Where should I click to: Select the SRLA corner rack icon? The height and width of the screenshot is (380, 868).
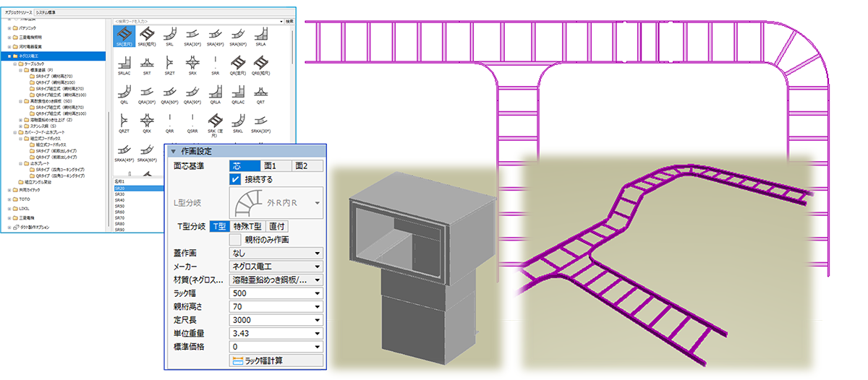[x=262, y=35]
